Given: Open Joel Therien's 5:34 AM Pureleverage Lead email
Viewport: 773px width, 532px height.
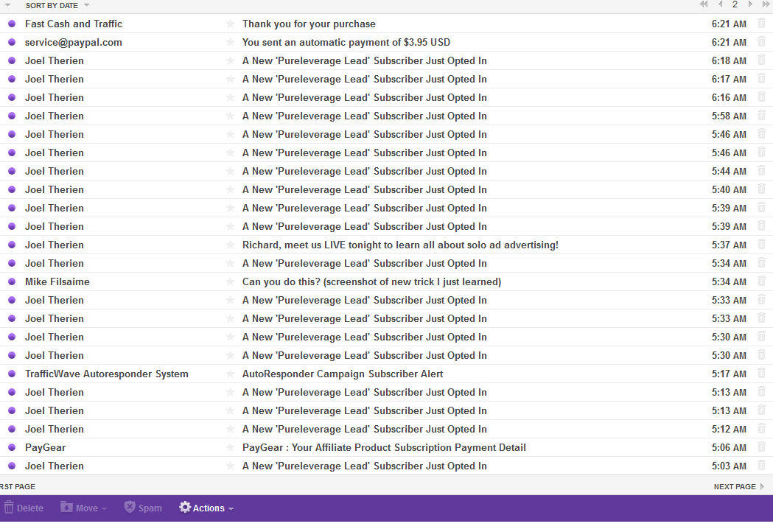Looking at the screenshot, I should (x=364, y=263).
